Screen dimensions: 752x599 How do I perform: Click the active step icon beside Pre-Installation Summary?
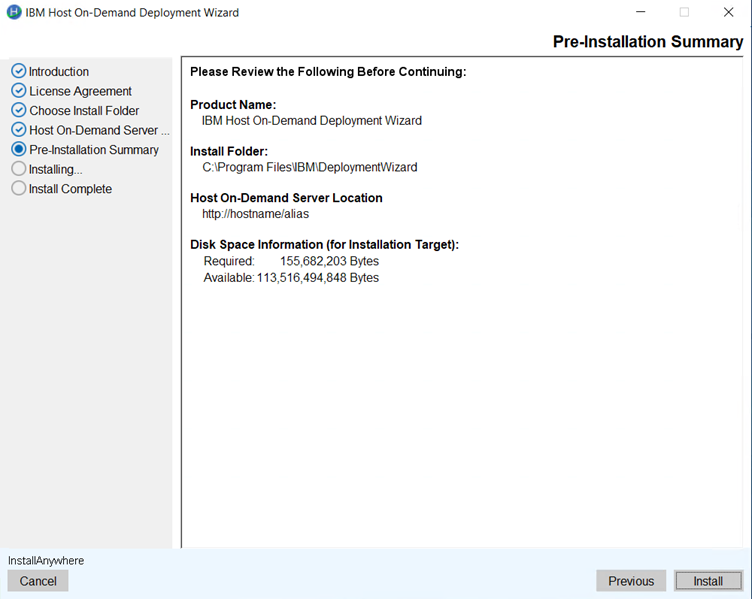pyautogui.click(x=18, y=150)
